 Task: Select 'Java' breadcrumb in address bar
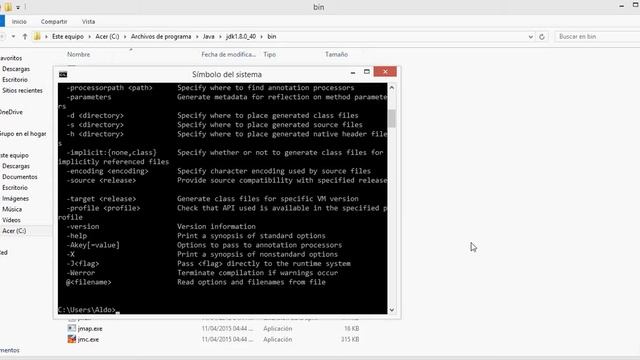(x=209, y=37)
